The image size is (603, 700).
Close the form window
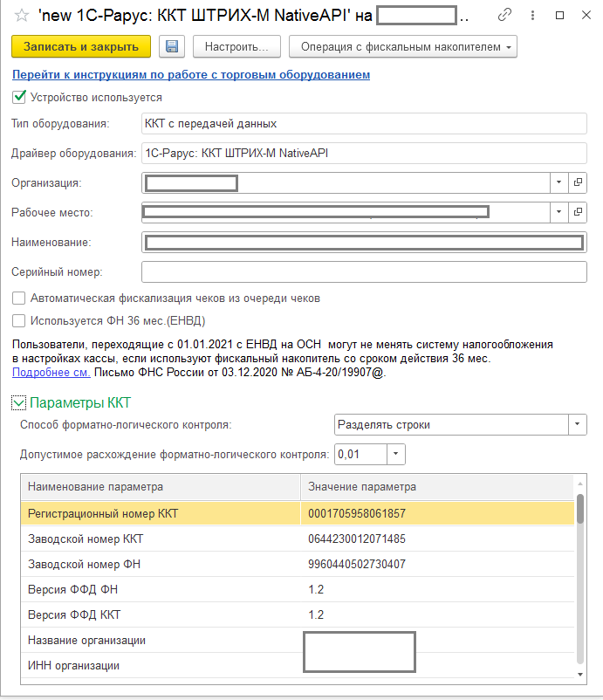coord(586,16)
